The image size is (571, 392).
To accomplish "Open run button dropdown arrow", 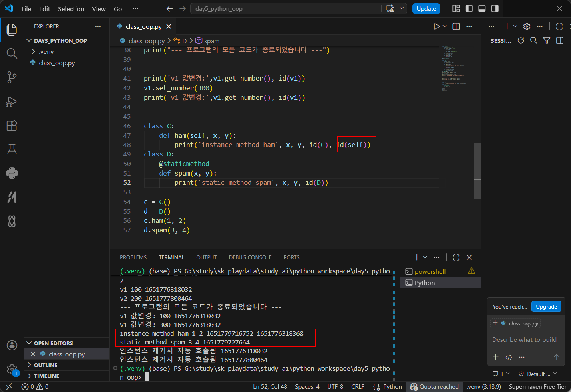I will pos(444,26).
